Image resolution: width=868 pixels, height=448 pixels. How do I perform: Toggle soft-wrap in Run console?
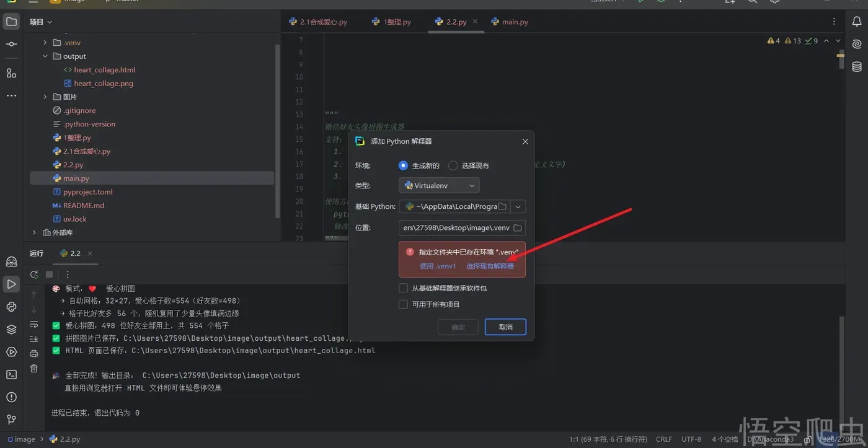(x=34, y=324)
